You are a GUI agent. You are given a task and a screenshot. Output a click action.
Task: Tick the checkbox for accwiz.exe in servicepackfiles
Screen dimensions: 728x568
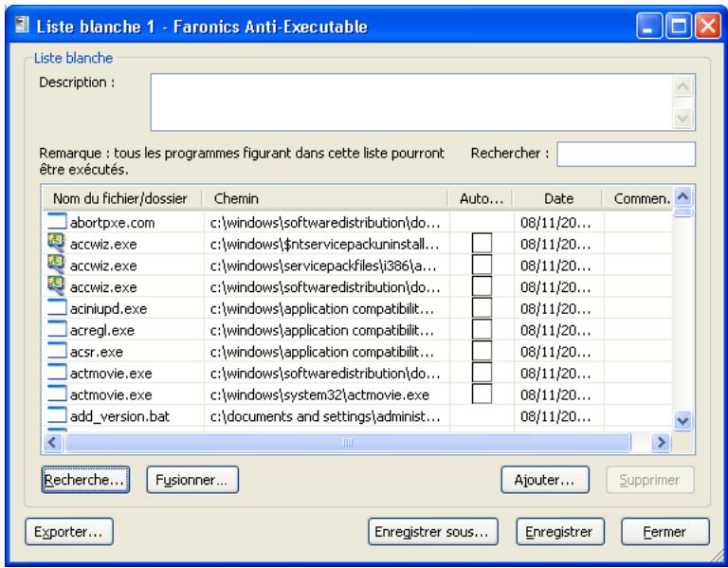[482, 265]
